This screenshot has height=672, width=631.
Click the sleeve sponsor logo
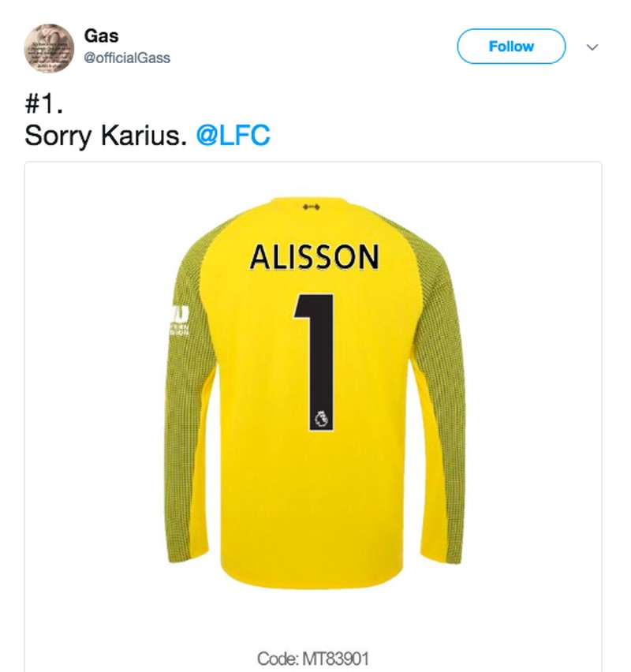coord(179,319)
